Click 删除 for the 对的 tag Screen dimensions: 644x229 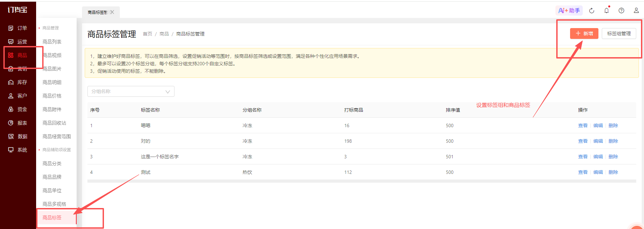point(613,141)
